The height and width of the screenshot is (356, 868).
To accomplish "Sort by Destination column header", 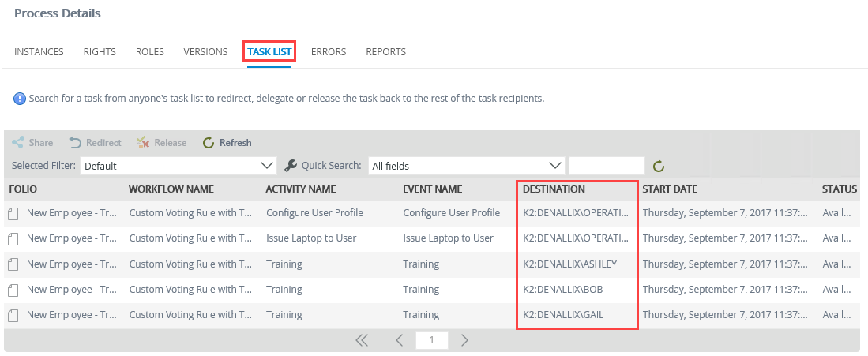I will (x=554, y=189).
